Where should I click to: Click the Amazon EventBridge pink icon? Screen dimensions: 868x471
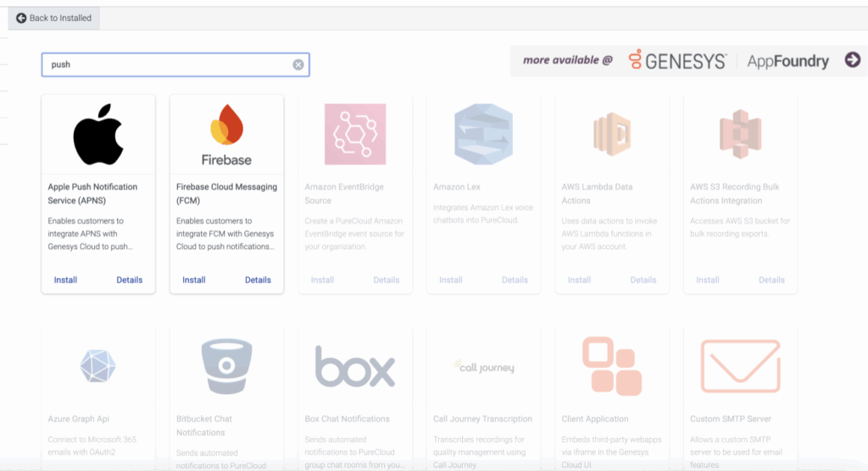click(355, 134)
